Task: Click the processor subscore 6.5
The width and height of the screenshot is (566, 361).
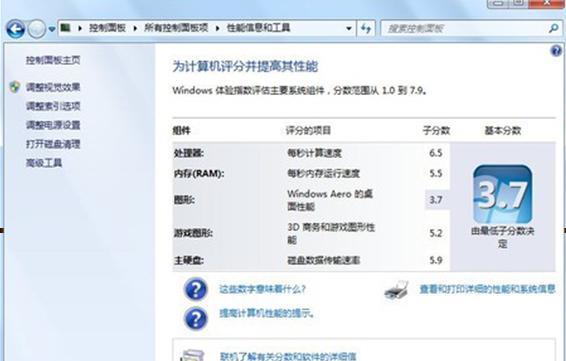Action: pyautogui.click(x=436, y=153)
